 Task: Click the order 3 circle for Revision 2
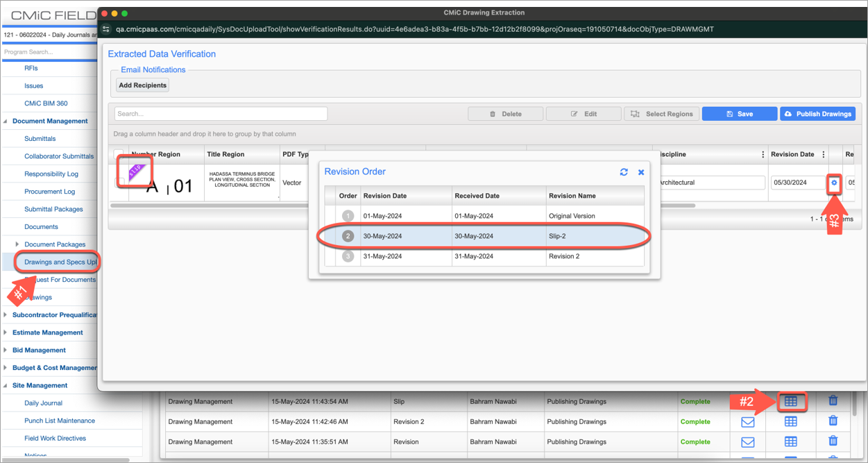click(x=348, y=256)
